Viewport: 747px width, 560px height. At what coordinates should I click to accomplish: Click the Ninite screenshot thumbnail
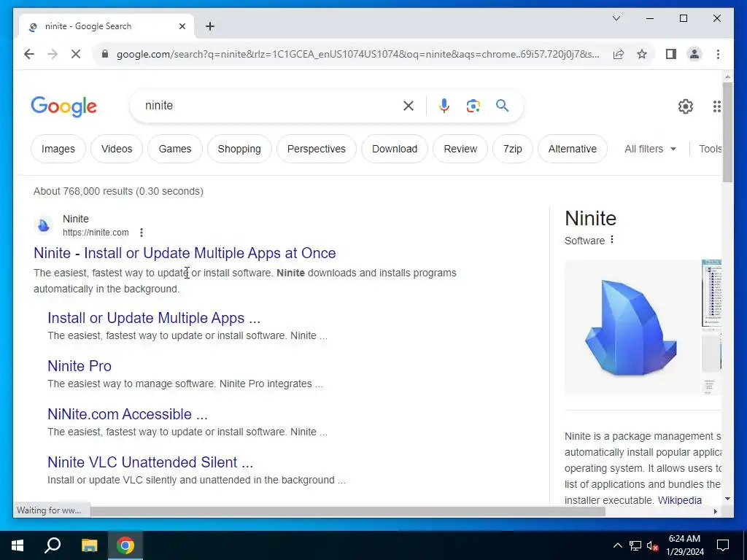click(712, 293)
